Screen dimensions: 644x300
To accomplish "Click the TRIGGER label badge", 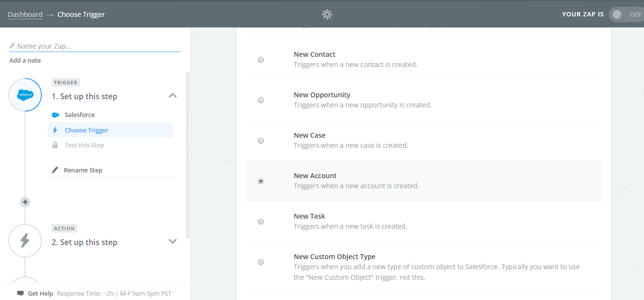I will pyautogui.click(x=66, y=82).
